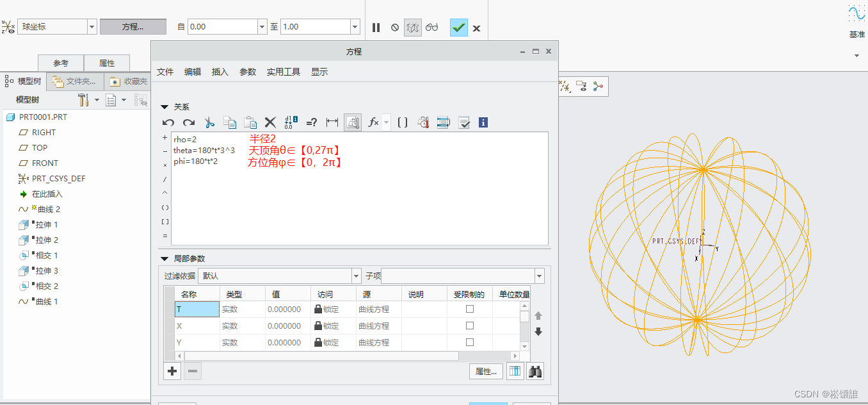Click the binoculars find parameter icon
868x405 pixels.
tap(535, 372)
